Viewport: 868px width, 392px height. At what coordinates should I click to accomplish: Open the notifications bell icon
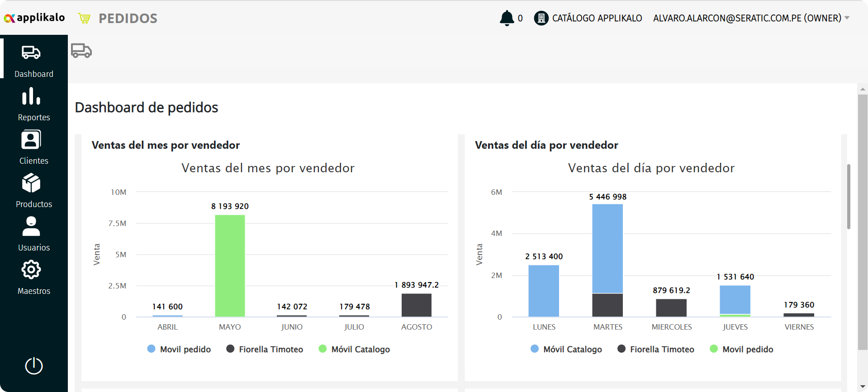[x=507, y=18]
